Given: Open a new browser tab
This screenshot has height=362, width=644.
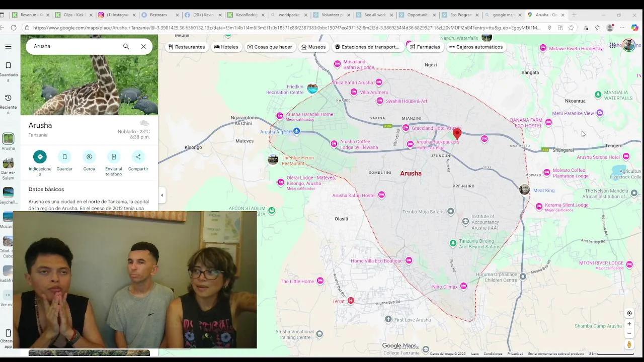Looking at the screenshot, I should (574, 15).
